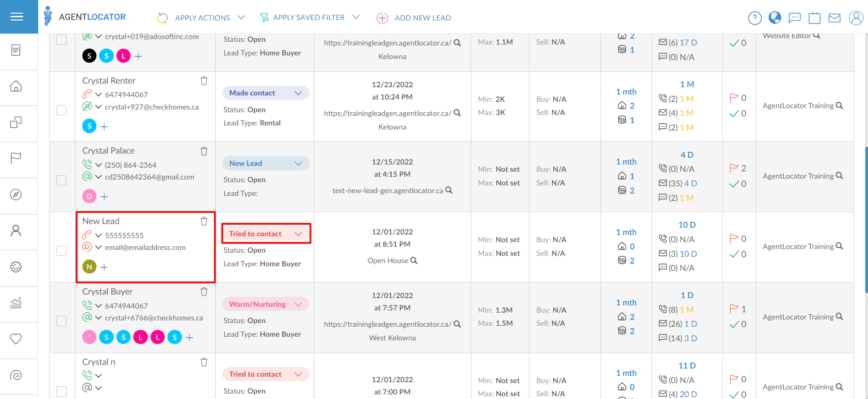The image size is (868, 399).
Task: Search the Open House source
Action: tap(414, 260)
